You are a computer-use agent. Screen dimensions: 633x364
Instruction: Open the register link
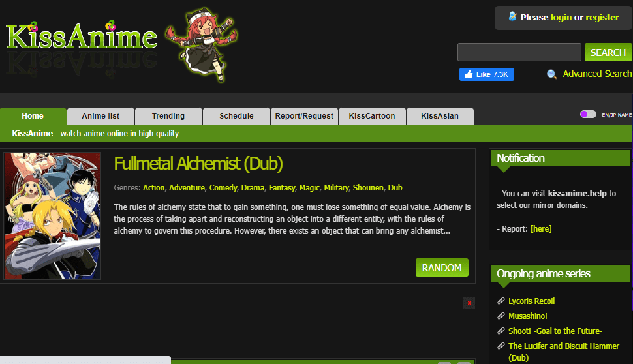click(602, 18)
